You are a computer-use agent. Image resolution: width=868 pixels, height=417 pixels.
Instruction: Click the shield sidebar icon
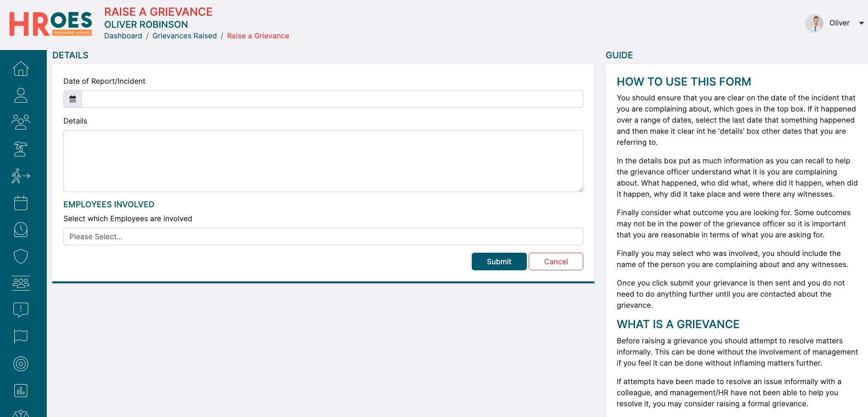[x=21, y=256]
